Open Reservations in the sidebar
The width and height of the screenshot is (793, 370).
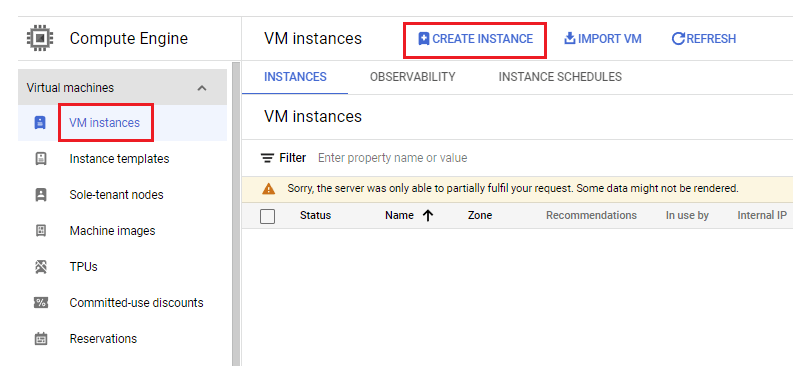pos(103,339)
